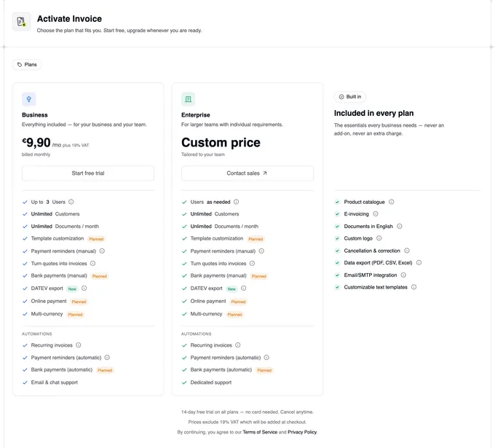
Task: Click the billed monthly text
Action: (36, 154)
